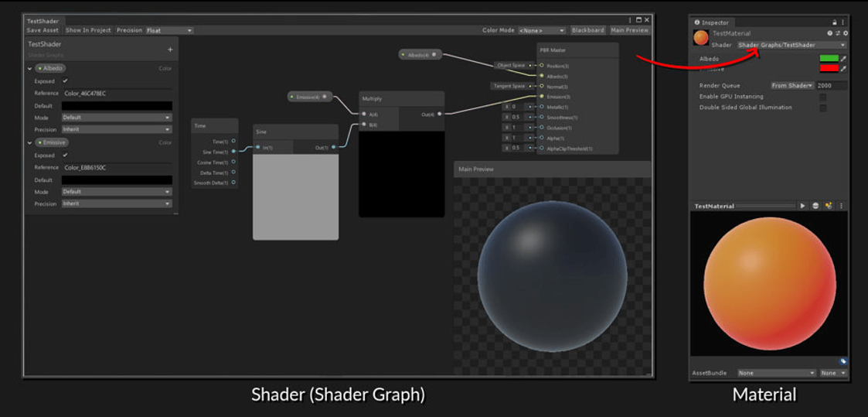Screen dimensions: 868x417
Task: Open the green Albedo color swatch in Inspector
Action: click(x=829, y=58)
